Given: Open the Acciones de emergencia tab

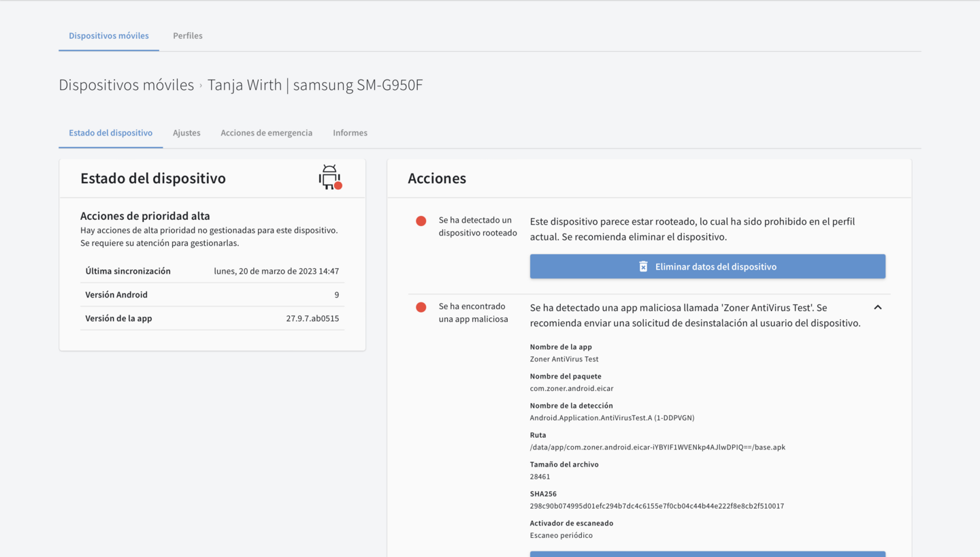Looking at the screenshot, I should [x=266, y=133].
